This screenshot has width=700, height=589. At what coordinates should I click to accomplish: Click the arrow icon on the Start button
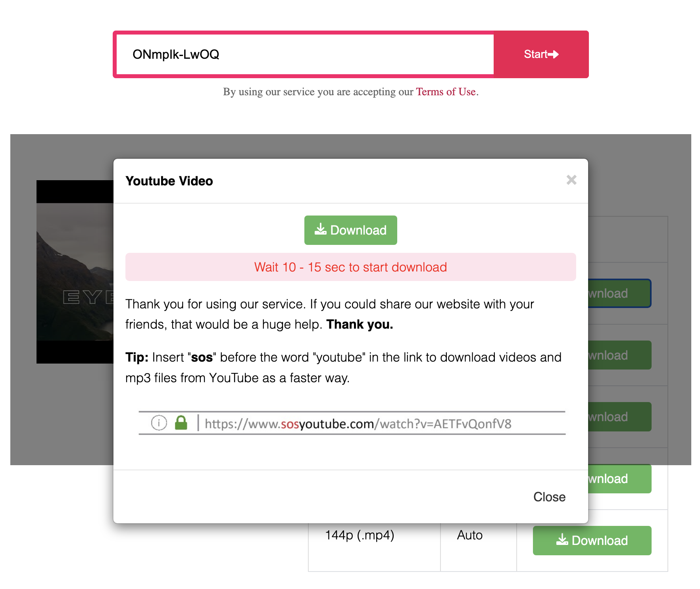[554, 54]
